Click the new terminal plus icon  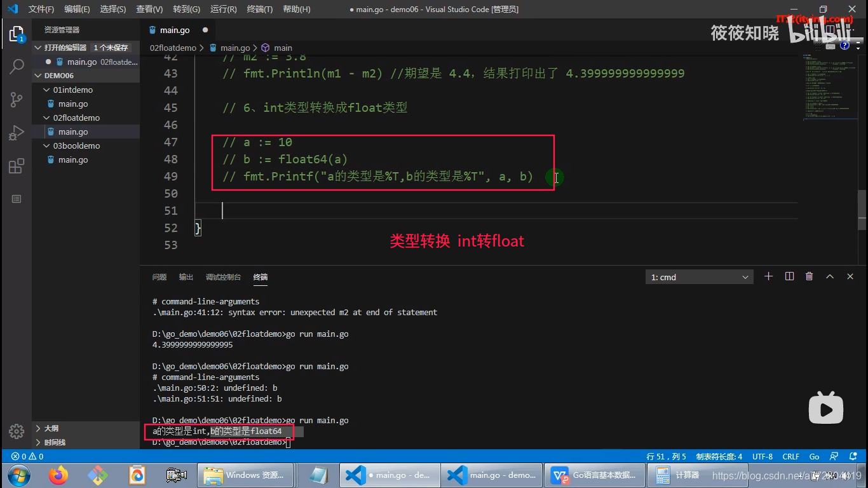click(x=768, y=276)
